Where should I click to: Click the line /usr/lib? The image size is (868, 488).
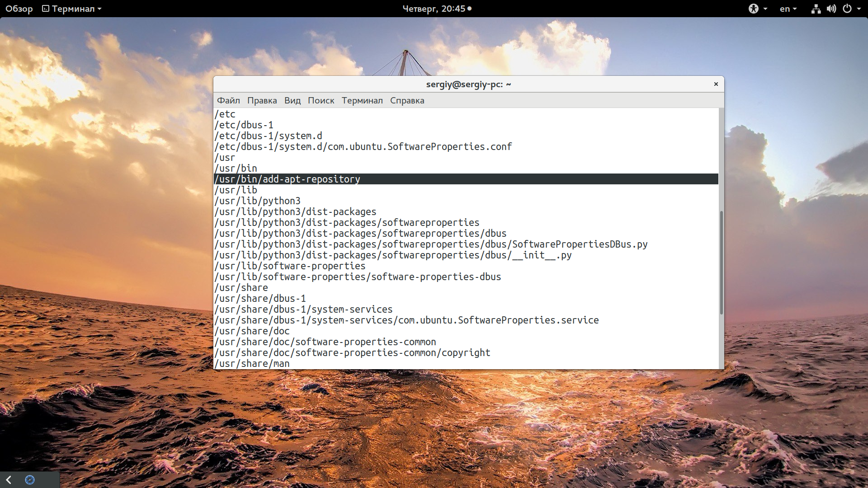click(236, 190)
